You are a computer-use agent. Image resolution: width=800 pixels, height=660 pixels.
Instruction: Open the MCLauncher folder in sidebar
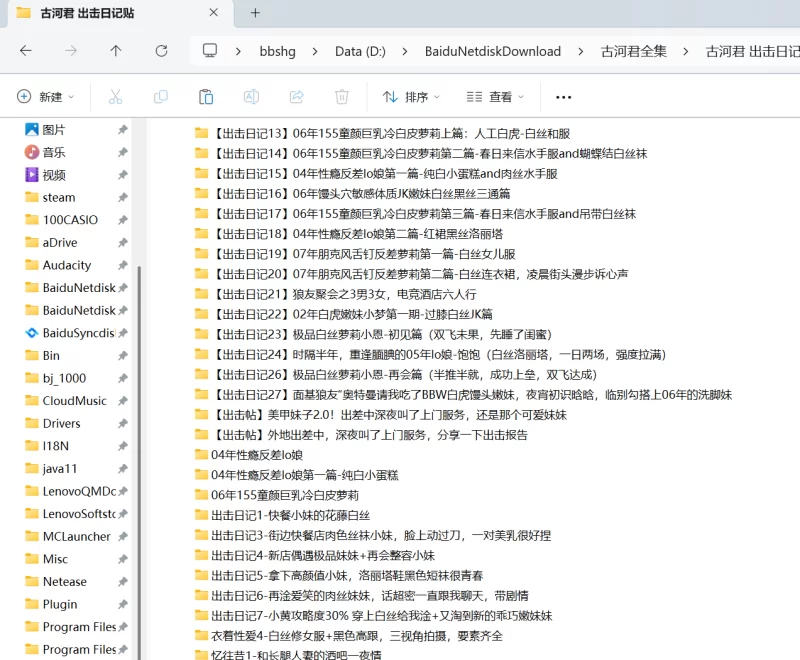[x=77, y=537]
